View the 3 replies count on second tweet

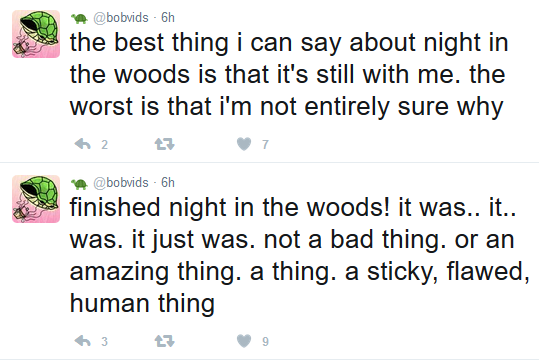[104, 341]
